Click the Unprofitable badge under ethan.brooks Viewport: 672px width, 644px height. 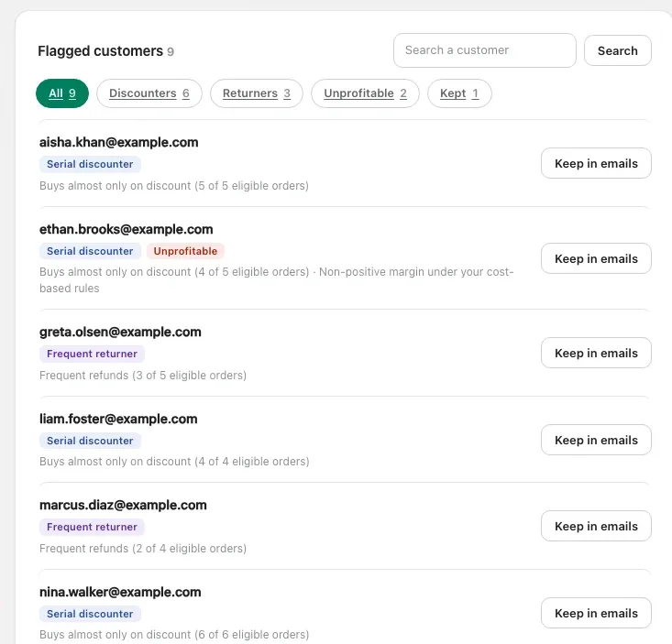(x=185, y=251)
